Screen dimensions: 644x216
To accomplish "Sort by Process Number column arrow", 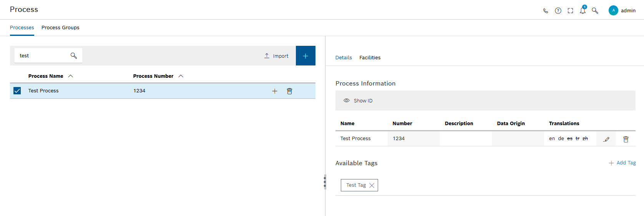I will tap(181, 76).
